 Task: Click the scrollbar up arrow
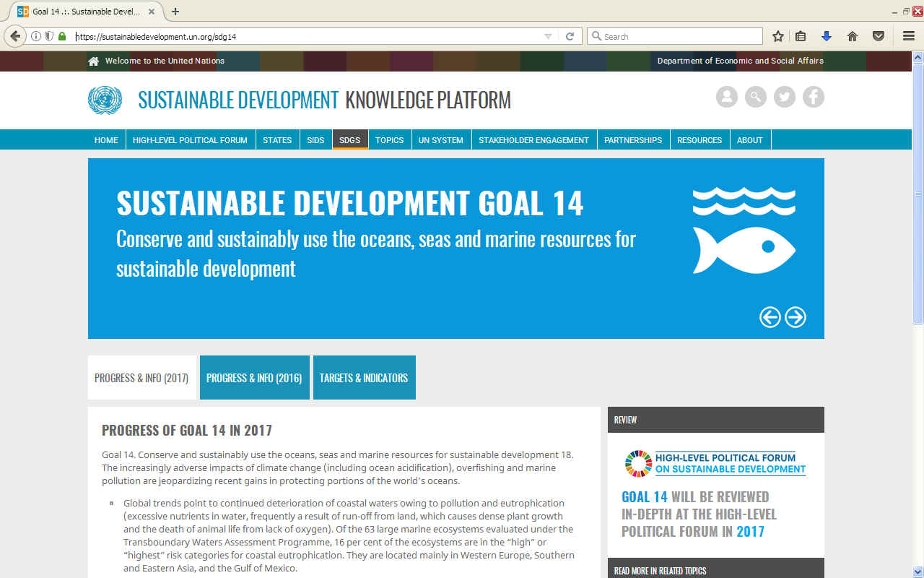(x=918, y=56)
